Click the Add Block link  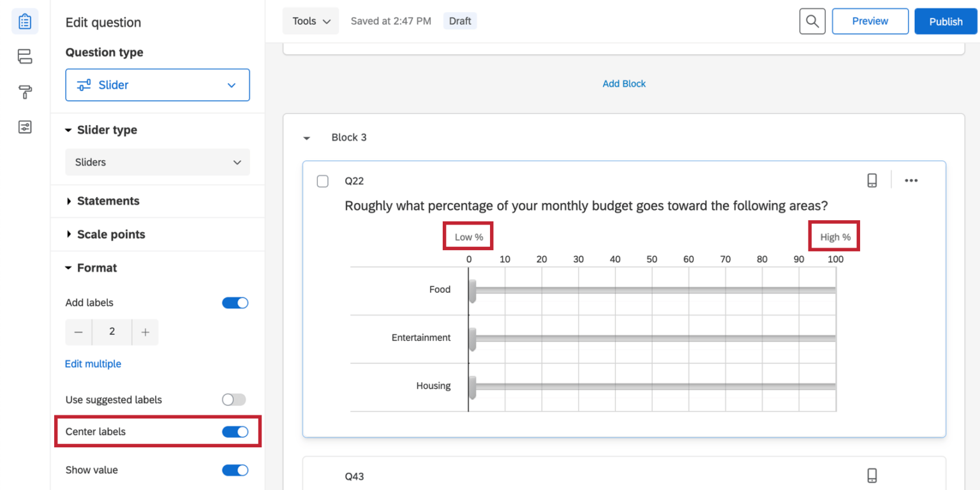[x=623, y=84]
